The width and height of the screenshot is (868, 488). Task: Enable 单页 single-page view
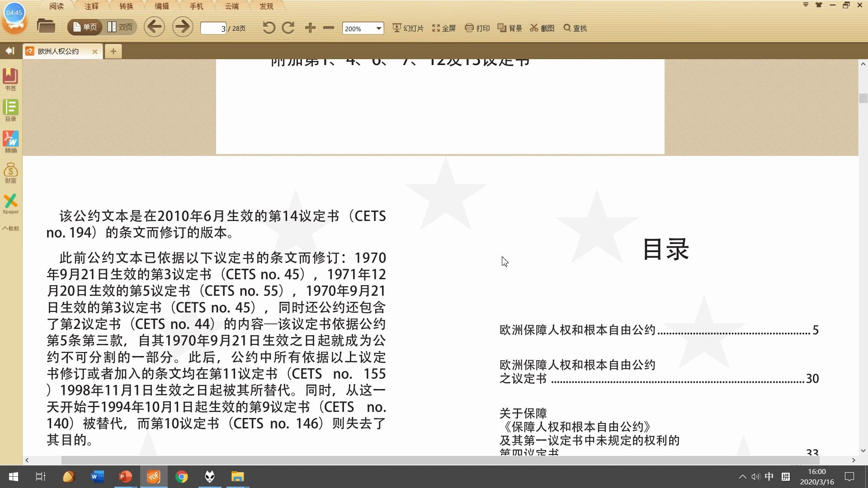coord(84,26)
